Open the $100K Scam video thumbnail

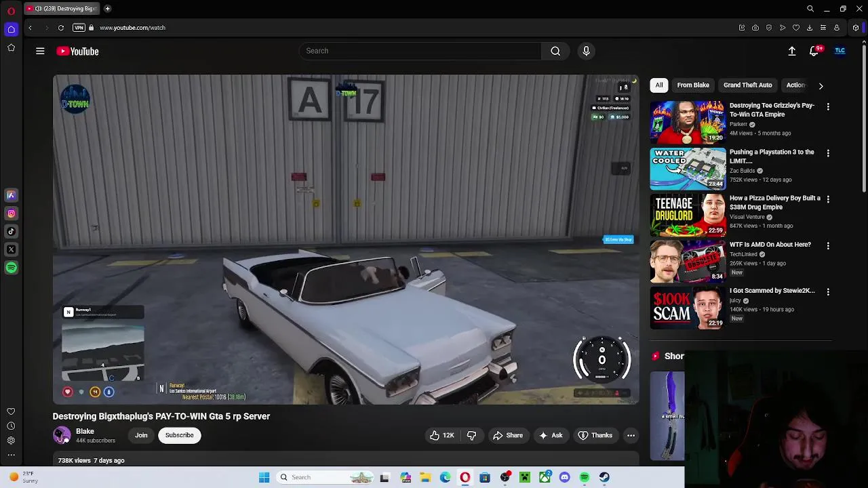tap(688, 307)
